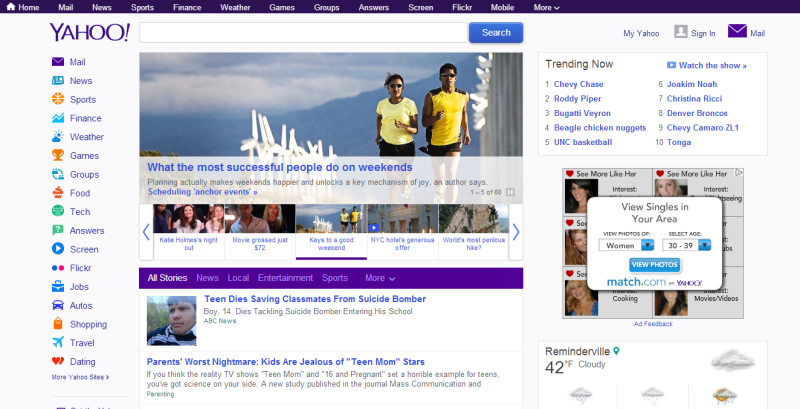Click the blue Search button
Image resolution: width=800 pixels, height=409 pixels.
496,33
